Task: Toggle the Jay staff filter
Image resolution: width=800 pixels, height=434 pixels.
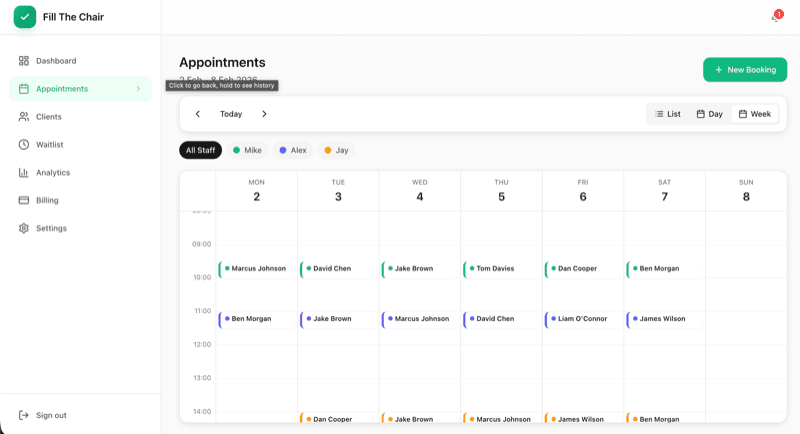Action: pos(336,150)
